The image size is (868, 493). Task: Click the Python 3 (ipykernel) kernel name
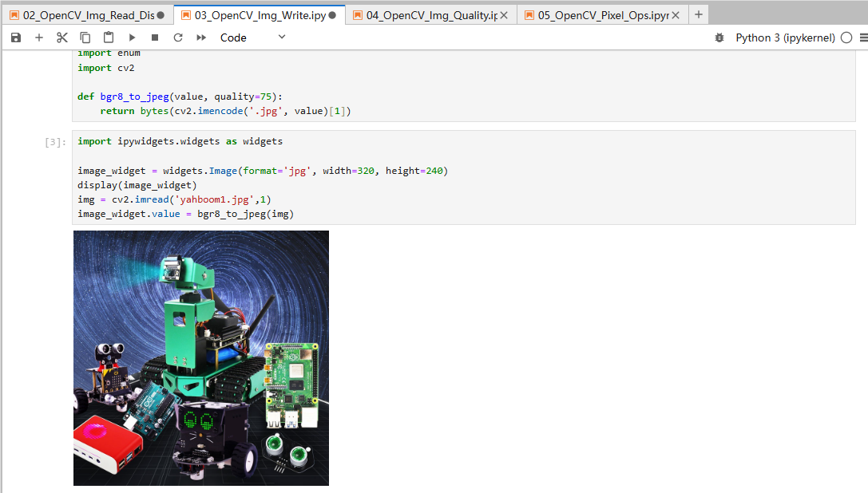pyautogui.click(x=785, y=37)
